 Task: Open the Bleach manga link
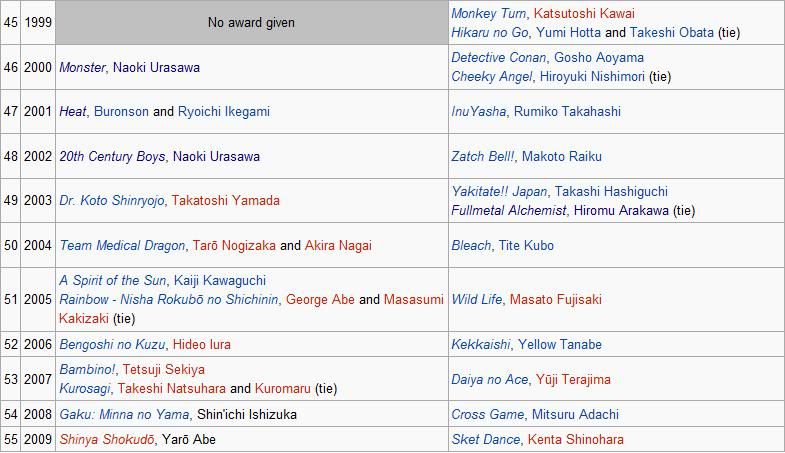click(471, 246)
